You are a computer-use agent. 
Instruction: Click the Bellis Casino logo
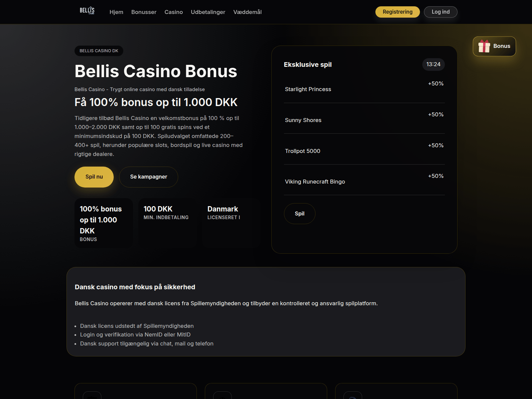tap(87, 11)
